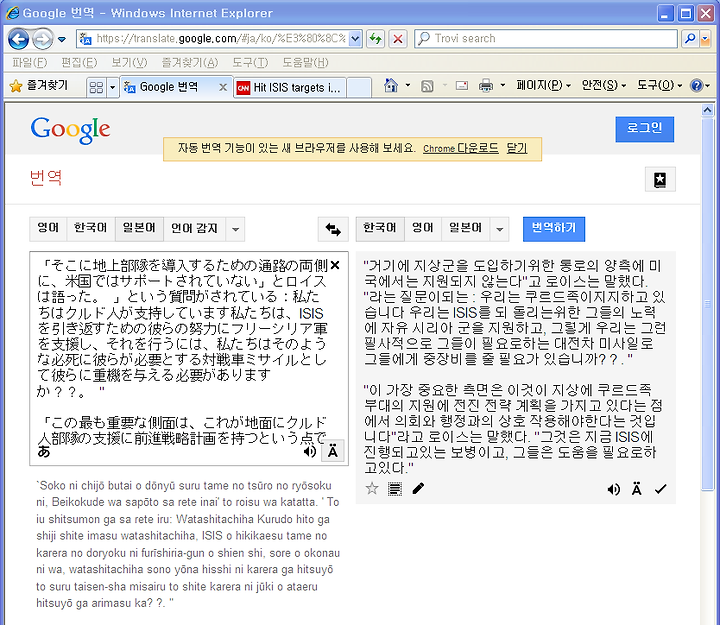The height and width of the screenshot is (625, 720).
Task: Open the phrasebook star icon
Action: click(660, 180)
